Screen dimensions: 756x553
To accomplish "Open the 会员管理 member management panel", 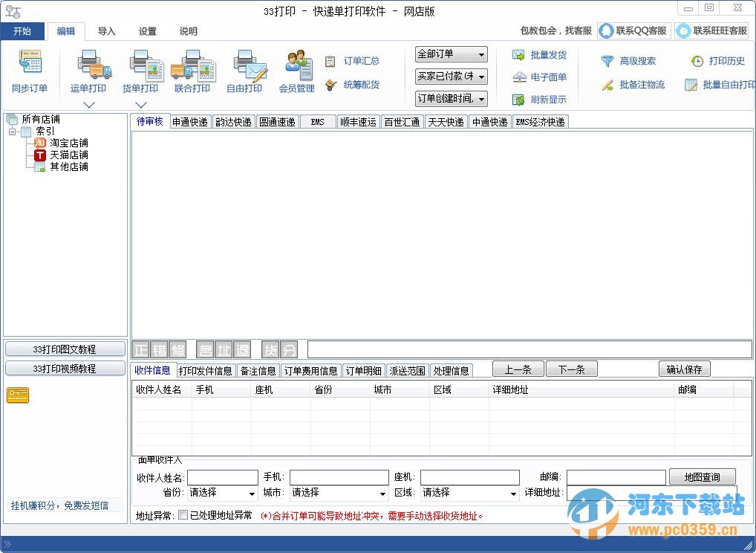I will [x=296, y=67].
